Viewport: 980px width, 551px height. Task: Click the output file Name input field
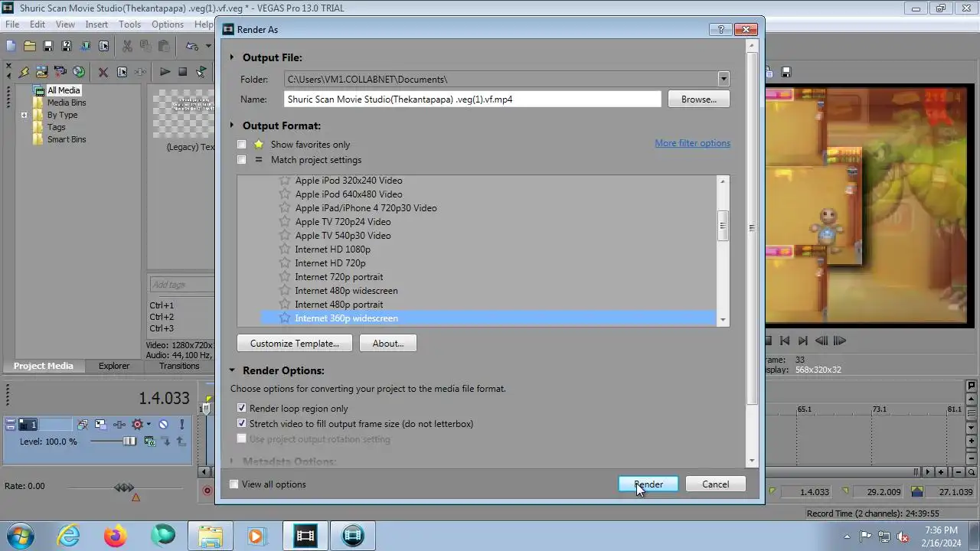tap(472, 99)
